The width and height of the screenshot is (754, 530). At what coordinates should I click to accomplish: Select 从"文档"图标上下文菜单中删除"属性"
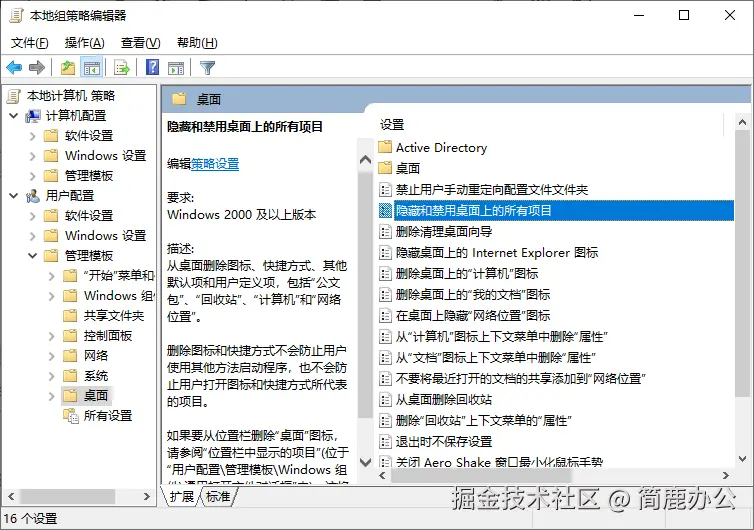tap(496, 358)
